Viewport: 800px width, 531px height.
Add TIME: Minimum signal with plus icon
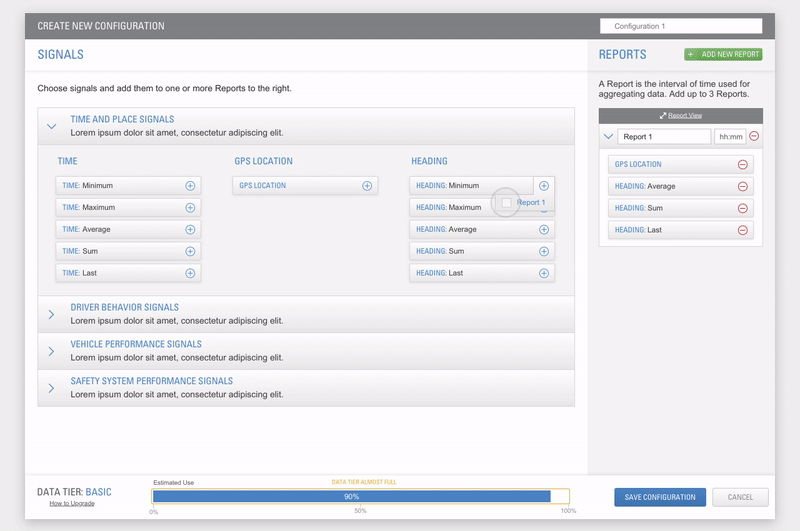[x=190, y=186]
